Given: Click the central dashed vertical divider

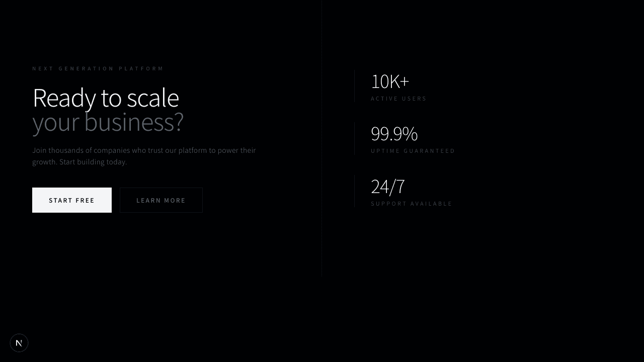Looking at the screenshot, I should click(321, 138).
